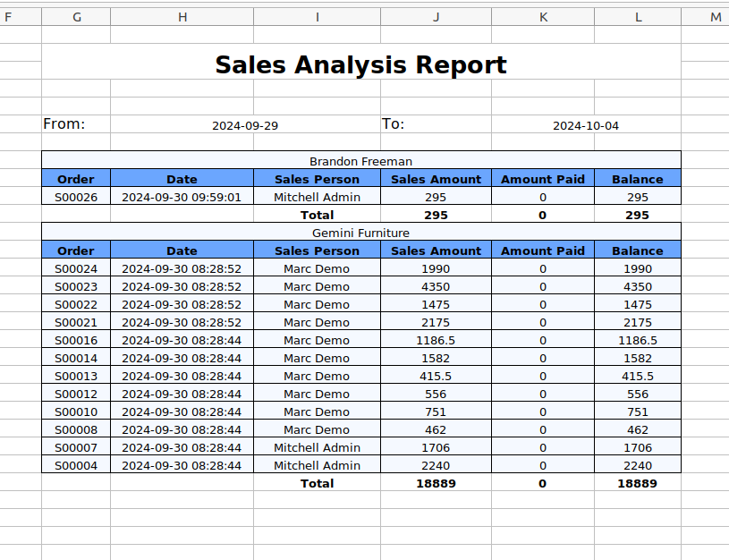Select the Balance cell showing 1186.5
The height and width of the screenshot is (560, 729).
tap(638, 340)
